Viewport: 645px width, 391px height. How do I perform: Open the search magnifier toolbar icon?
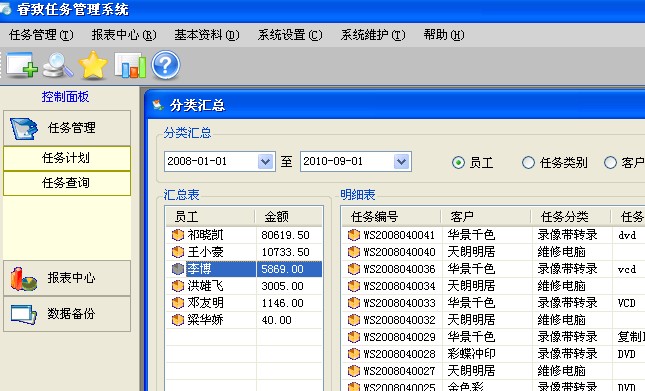click(x=58, y=65)
